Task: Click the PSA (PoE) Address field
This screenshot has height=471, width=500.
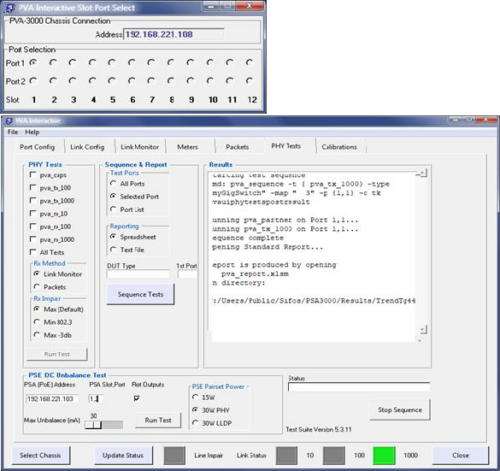Action: click(x=52, y=399)
